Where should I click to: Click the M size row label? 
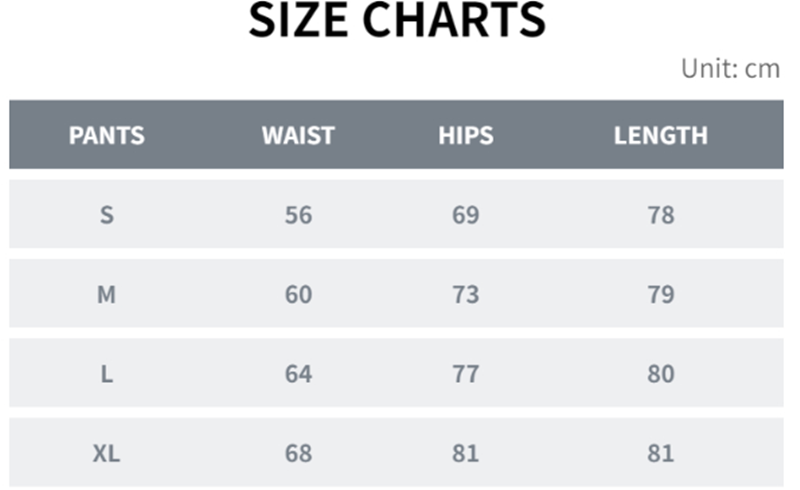click(106, 294)
